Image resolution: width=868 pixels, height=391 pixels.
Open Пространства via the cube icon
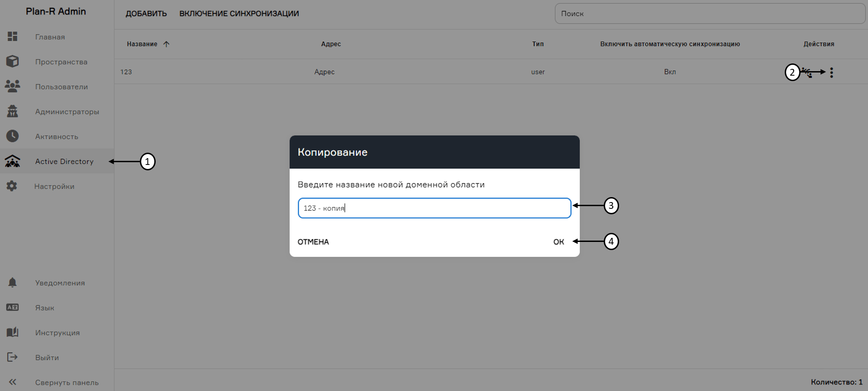tap(12, 62)
